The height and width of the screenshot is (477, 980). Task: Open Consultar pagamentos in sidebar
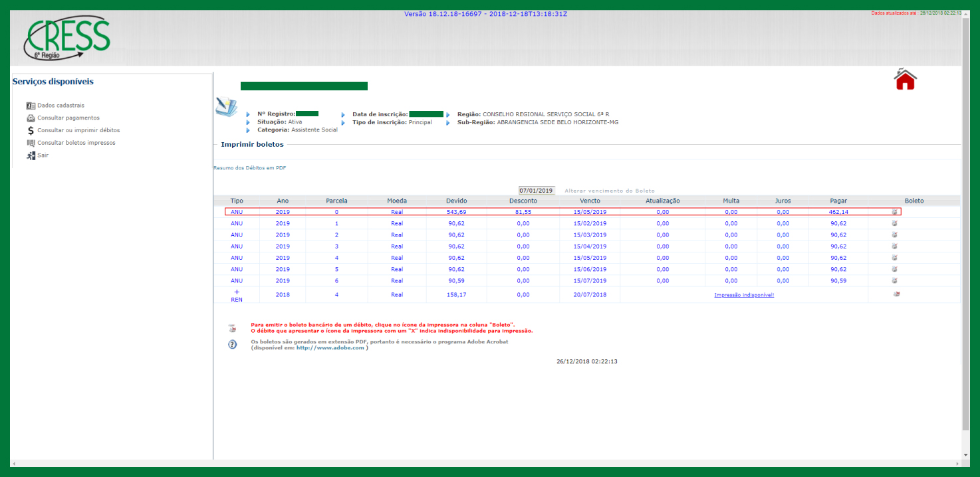68,118
